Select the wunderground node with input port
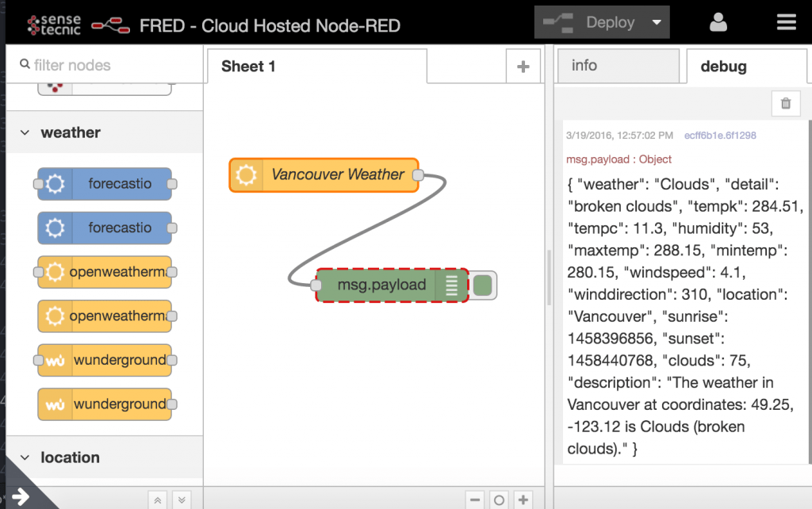The height and width of the screenshot is (509, 812). 105,360
